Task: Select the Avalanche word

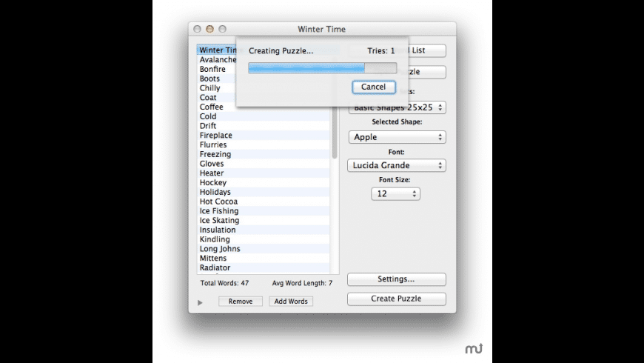Action: click(x=218, y=59)
